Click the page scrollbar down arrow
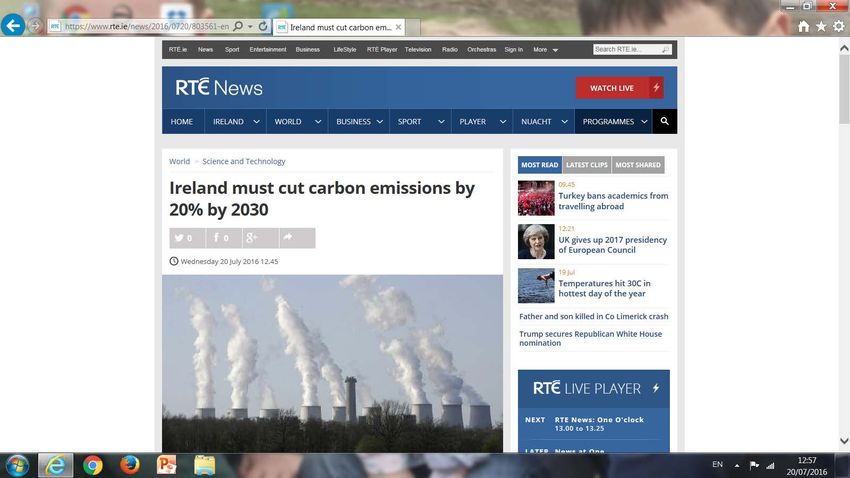The image size is (850, 478). pos(844,441)
